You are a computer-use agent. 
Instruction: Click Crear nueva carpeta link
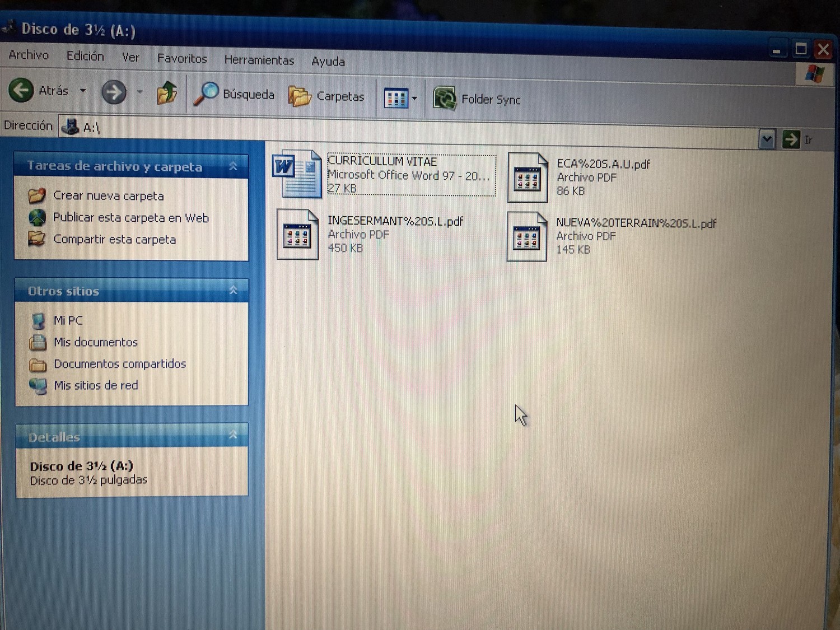109,196
